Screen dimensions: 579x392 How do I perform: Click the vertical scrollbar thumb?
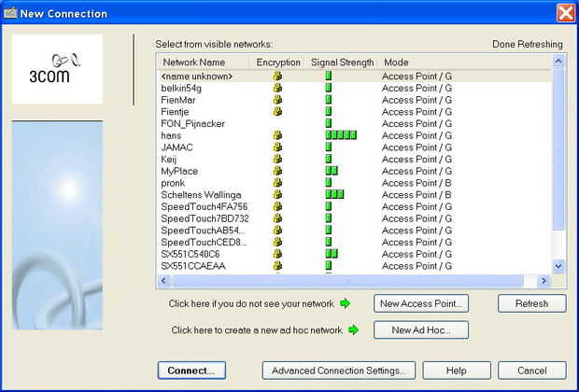558,148
